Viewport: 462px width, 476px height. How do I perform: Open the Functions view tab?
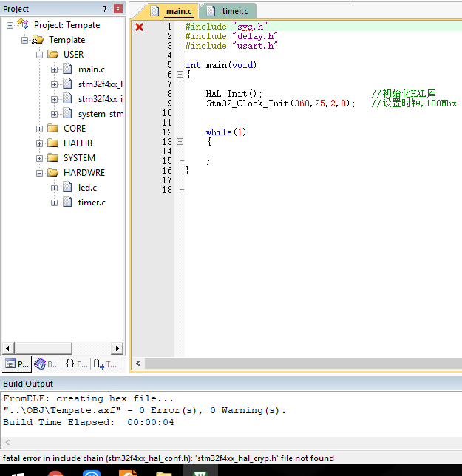[x=76, y=364]
